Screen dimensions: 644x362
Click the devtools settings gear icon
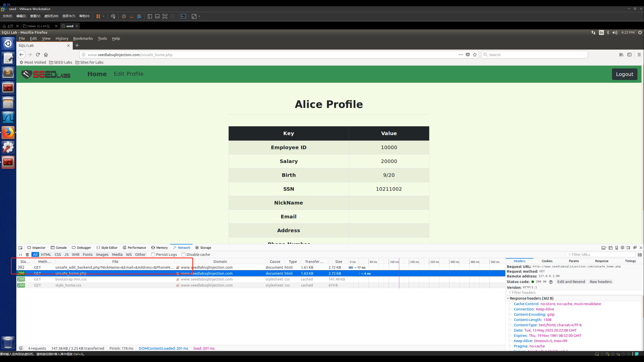click(x=622, y=248)
